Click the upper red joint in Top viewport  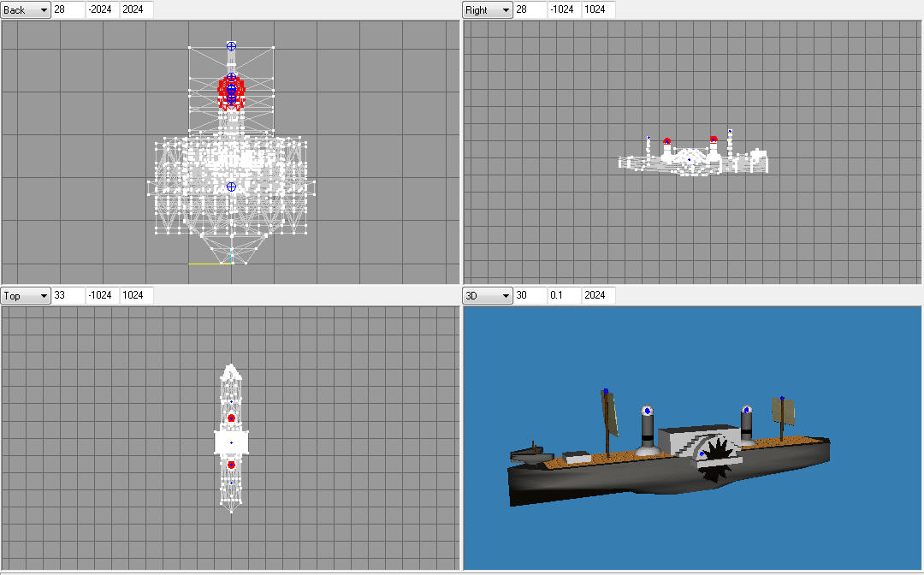(231, 418)
